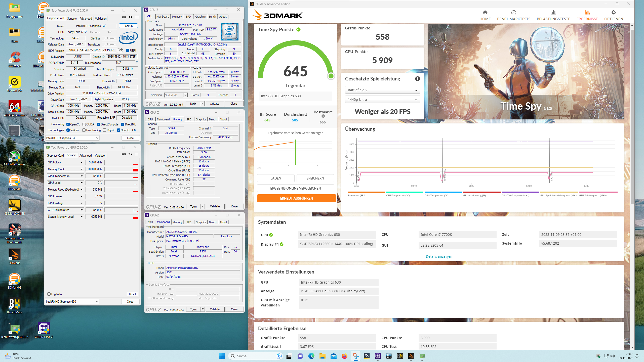Open Battlefield V game dropdown
Image resolution: width=644 pixels, height=362 pixels.
point(382,90)
